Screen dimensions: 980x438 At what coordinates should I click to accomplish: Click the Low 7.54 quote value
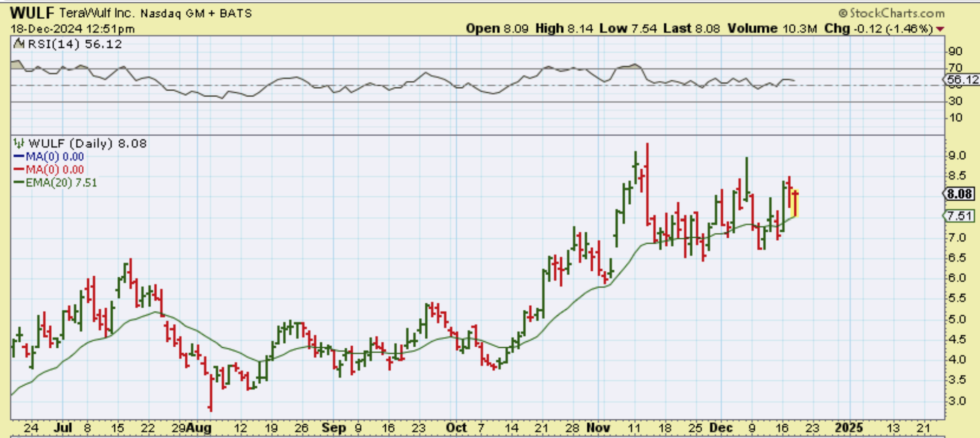628,29
